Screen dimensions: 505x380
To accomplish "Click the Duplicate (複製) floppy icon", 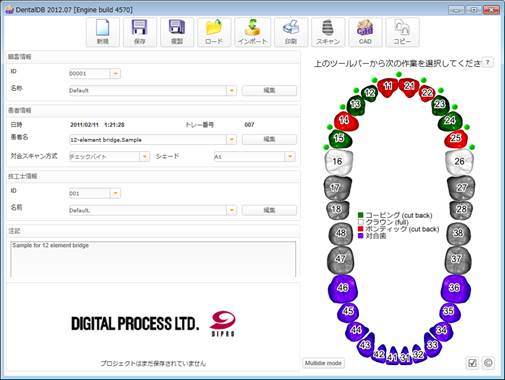I will tap(177, 32).
